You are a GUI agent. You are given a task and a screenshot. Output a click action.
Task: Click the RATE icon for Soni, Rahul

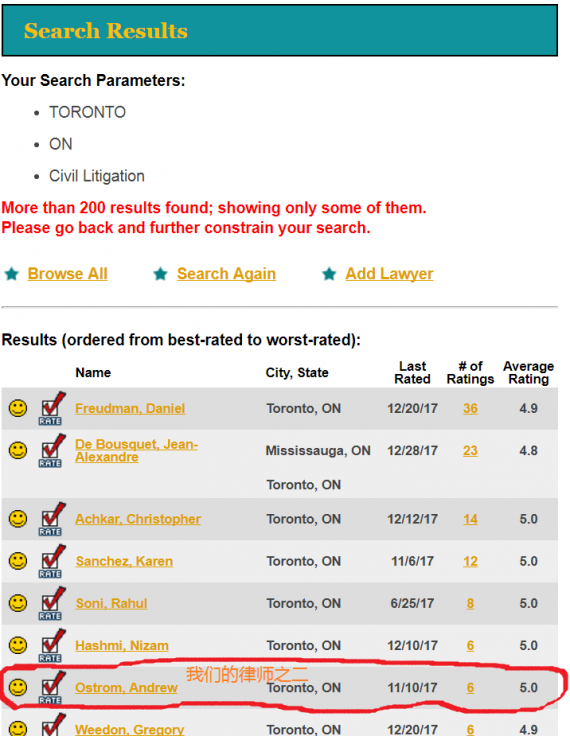click(x=52, y=604)
